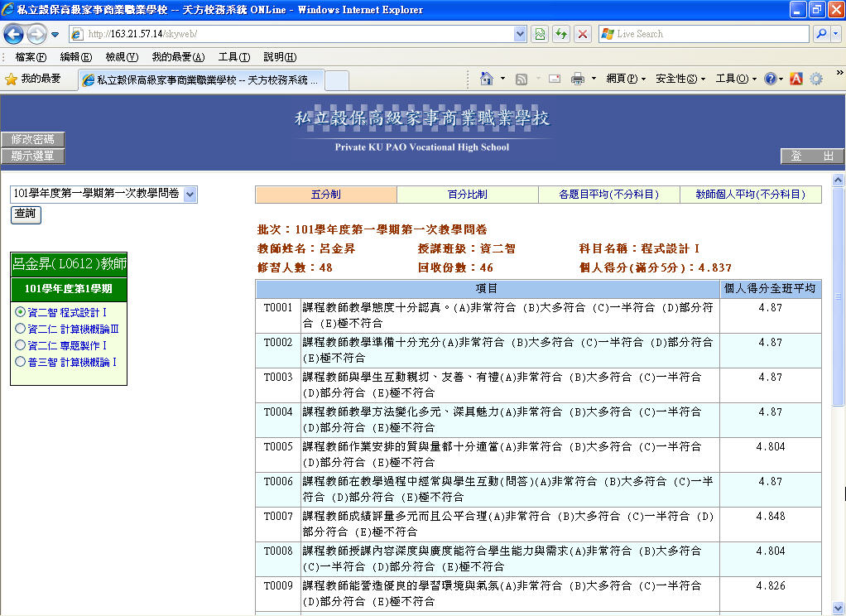Click the Home icon in command bar

coord(486,79)
